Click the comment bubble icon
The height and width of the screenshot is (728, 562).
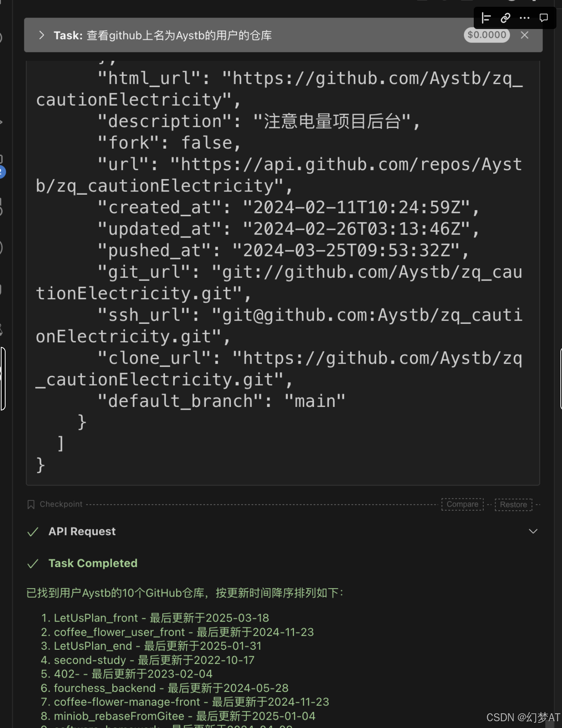pyautogui.click(x=543, y=18)
